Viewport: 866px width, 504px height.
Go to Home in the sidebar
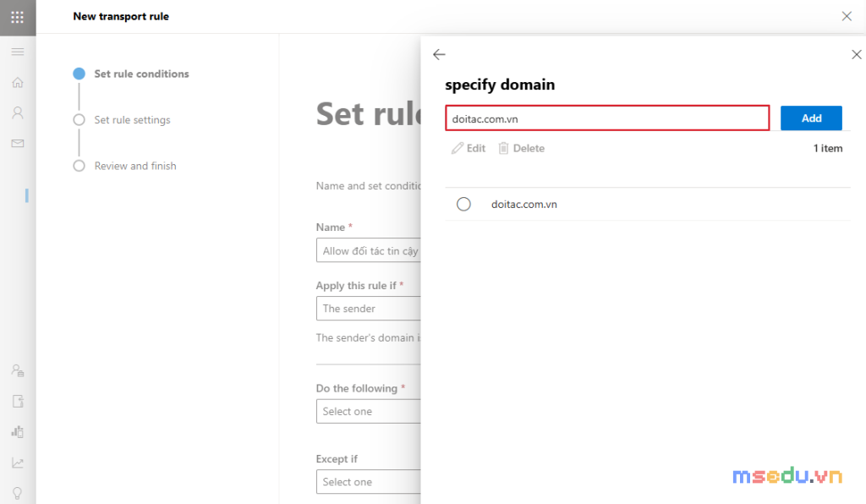pyautogui.click(x=18, y=83)
